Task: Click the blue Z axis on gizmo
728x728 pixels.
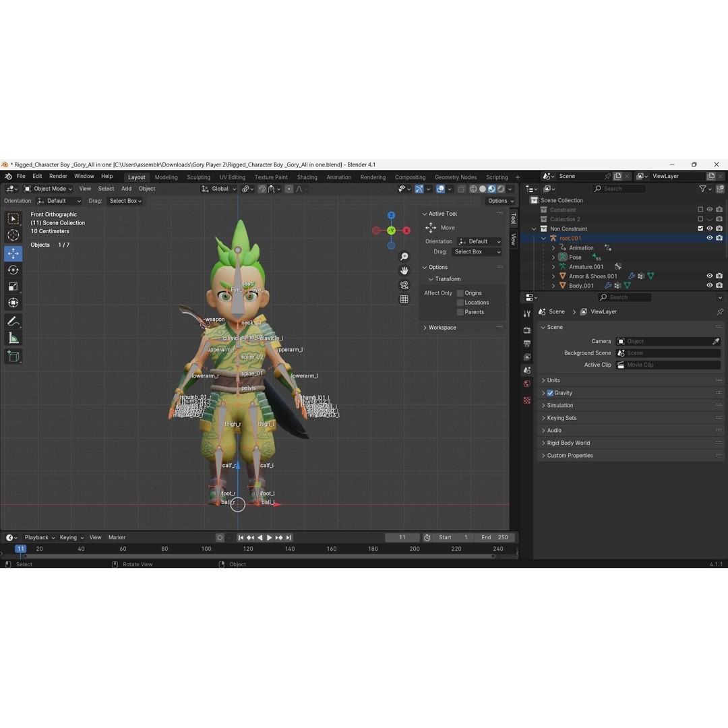Action: (392, 215)
